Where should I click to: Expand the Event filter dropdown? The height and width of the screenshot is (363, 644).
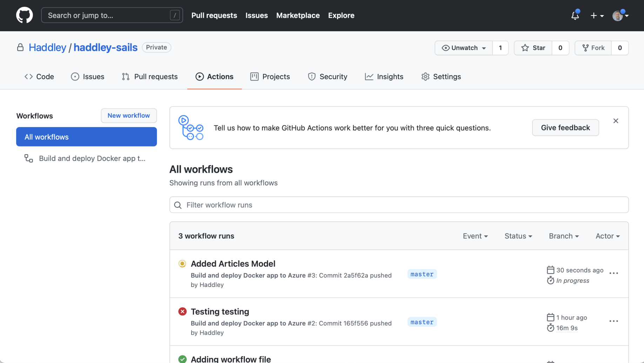tap(475, 236)
